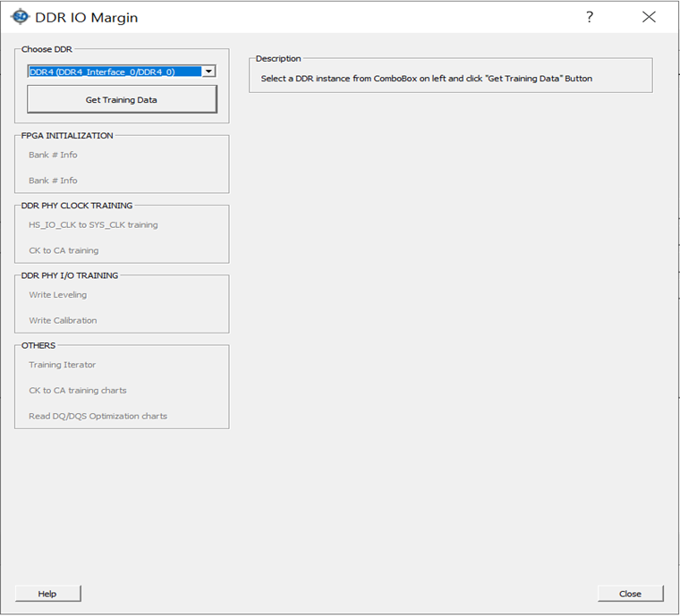This screenshot has width=680, height=616.
Task: Expand the Choose DDR combo box arrow
Action: click(208, 72)
